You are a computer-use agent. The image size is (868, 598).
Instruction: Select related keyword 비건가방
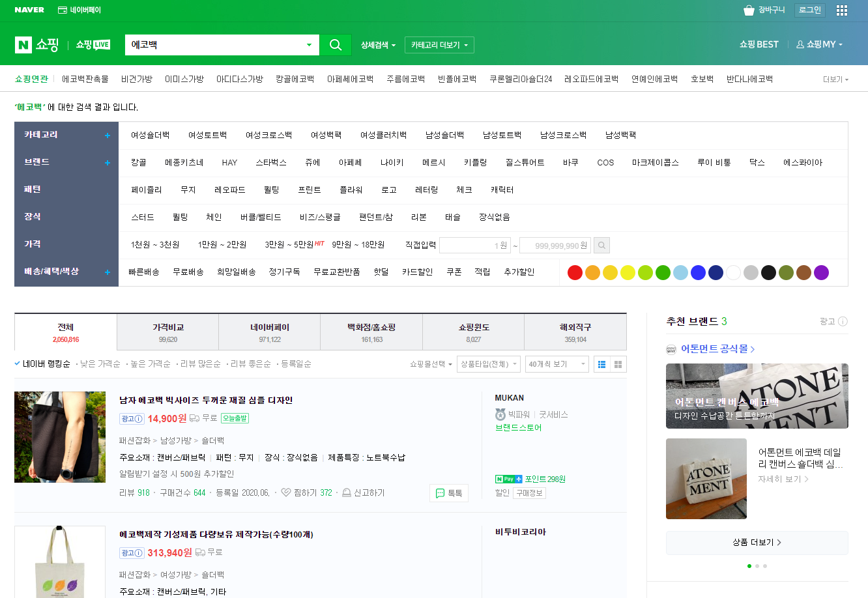pyautogui.click(x=137, y=79)
